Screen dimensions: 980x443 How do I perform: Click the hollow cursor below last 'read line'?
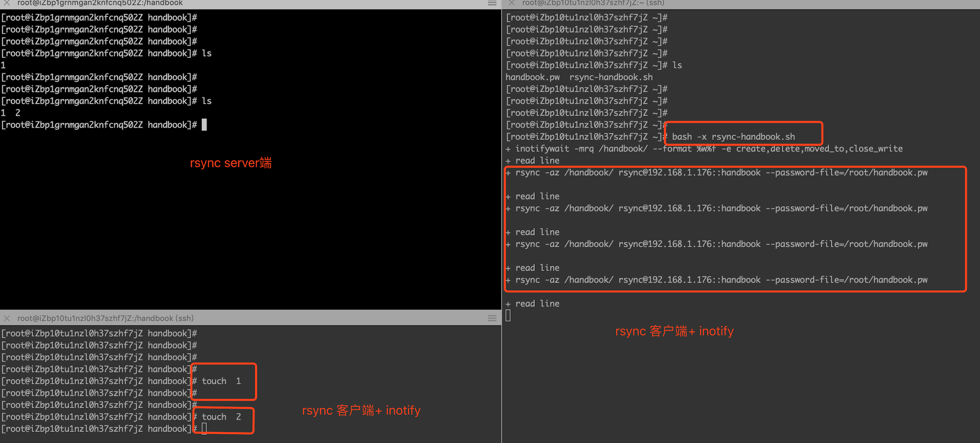508,316
